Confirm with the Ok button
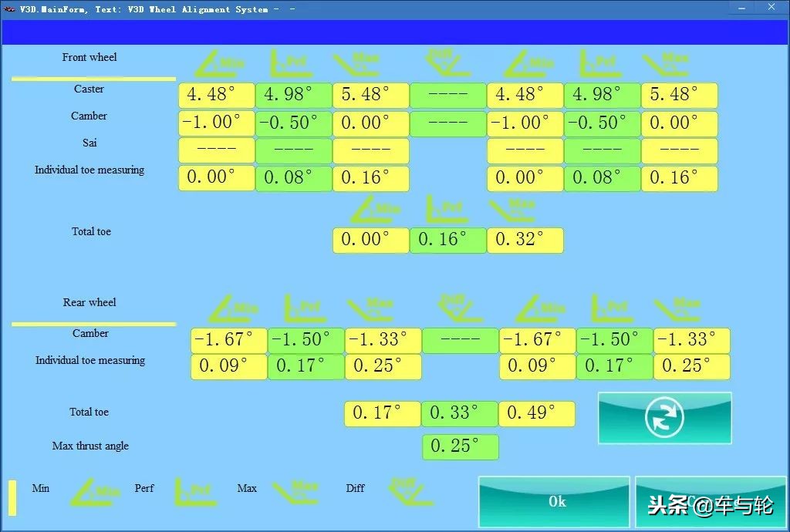790x532 pixels. click(554, 501)
